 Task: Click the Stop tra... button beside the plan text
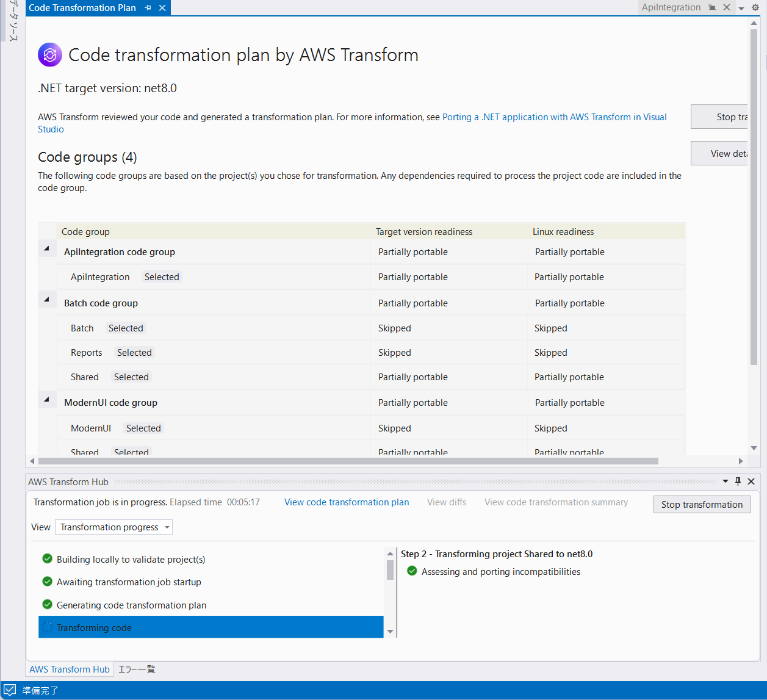[x=719, y=117]
